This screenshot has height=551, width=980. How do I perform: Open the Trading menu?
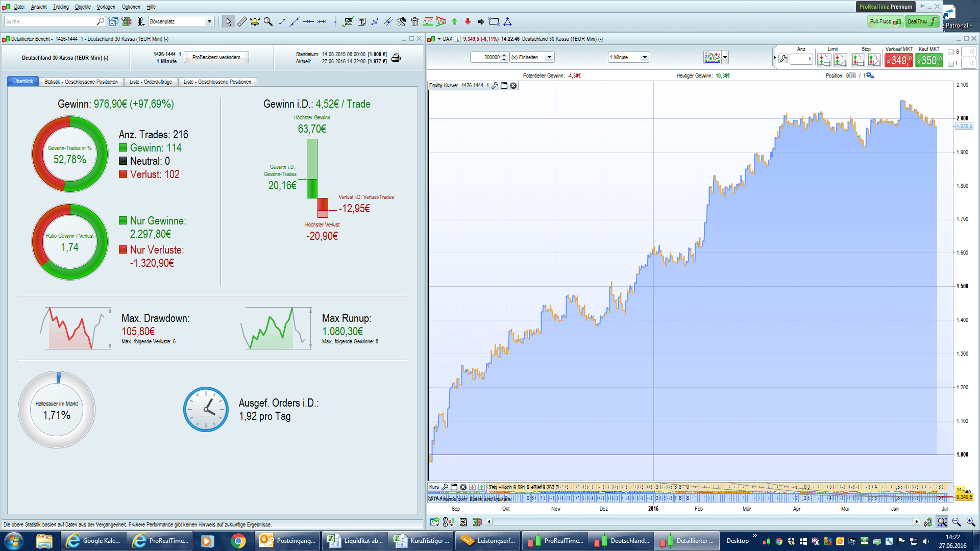coord(61,7)
